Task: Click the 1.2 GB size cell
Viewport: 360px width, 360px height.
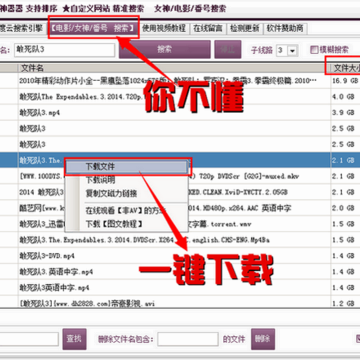Action: click(x=346, y=303)
